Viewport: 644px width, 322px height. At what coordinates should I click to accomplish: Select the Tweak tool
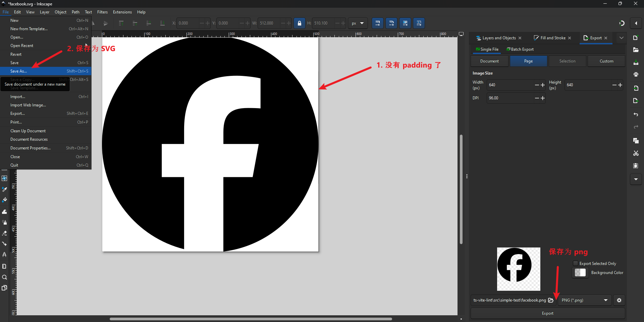point(4,211)
